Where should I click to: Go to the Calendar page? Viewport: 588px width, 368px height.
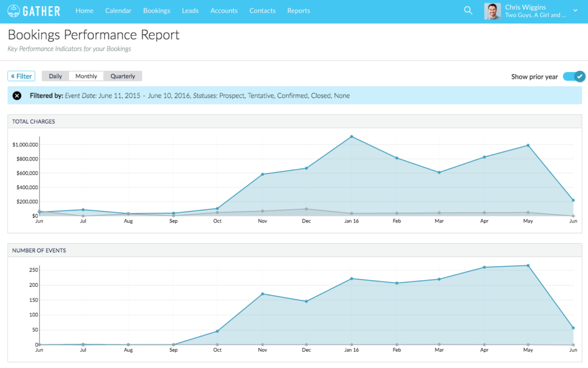point(118,11)
